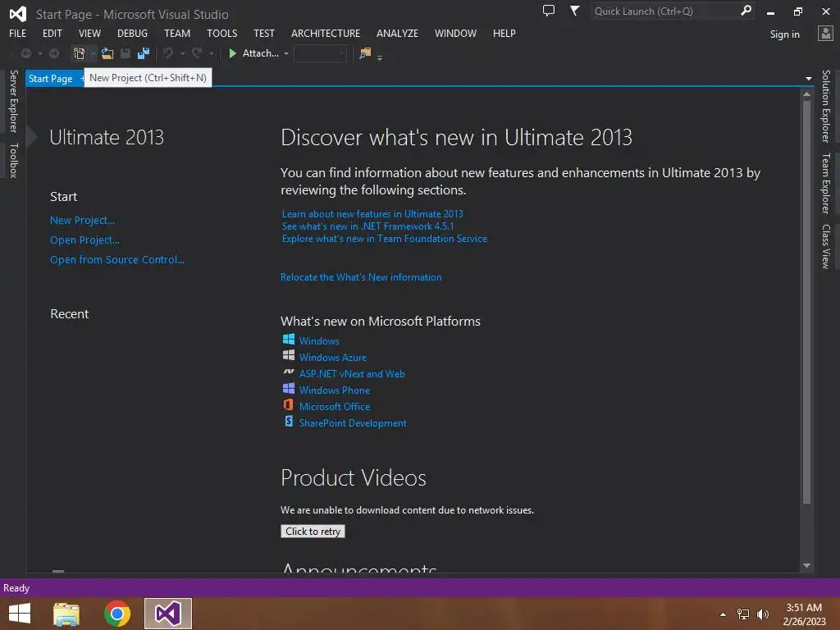Open the ANALYZE menu
The height and width of the screenshot is (630, 840).
(398, 33)
